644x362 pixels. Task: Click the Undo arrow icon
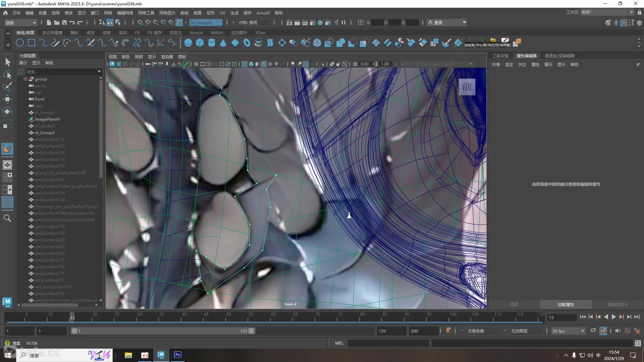click(72, 22)
